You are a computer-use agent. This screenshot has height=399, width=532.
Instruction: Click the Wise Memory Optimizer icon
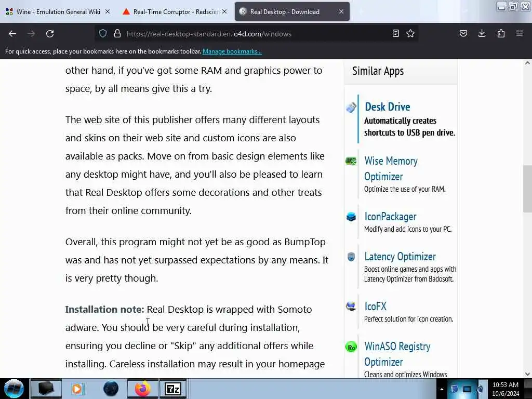[x=351, y=161]
